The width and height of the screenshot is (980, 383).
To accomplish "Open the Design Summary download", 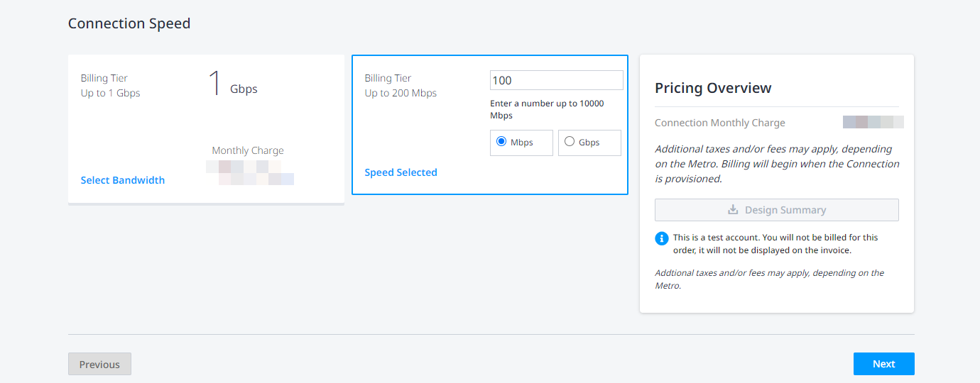I will pos(776,210).
